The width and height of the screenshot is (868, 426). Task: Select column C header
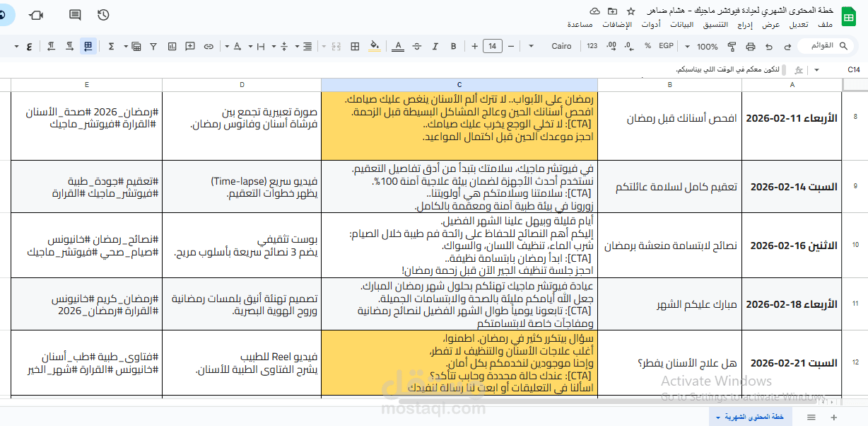pyautogui.click(x=459, y=84)
